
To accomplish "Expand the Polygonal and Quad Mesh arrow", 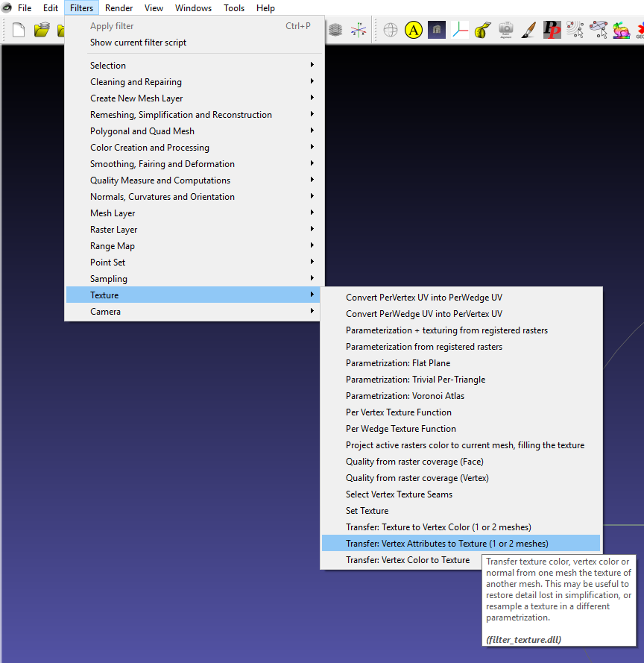I will (312, 131).
